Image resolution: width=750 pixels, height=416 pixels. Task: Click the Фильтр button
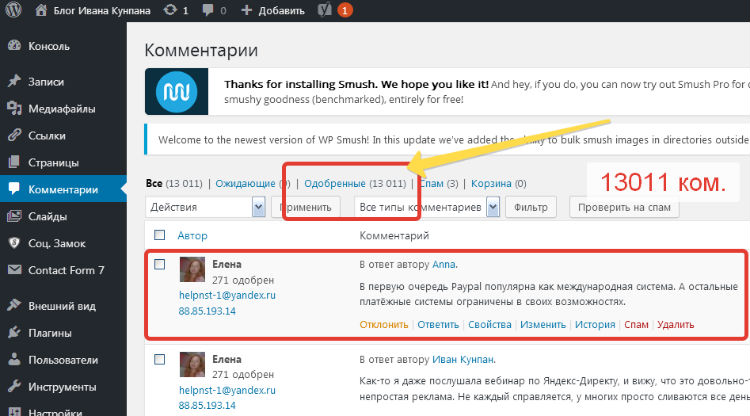pyautogui.click(x=531, y=207)
